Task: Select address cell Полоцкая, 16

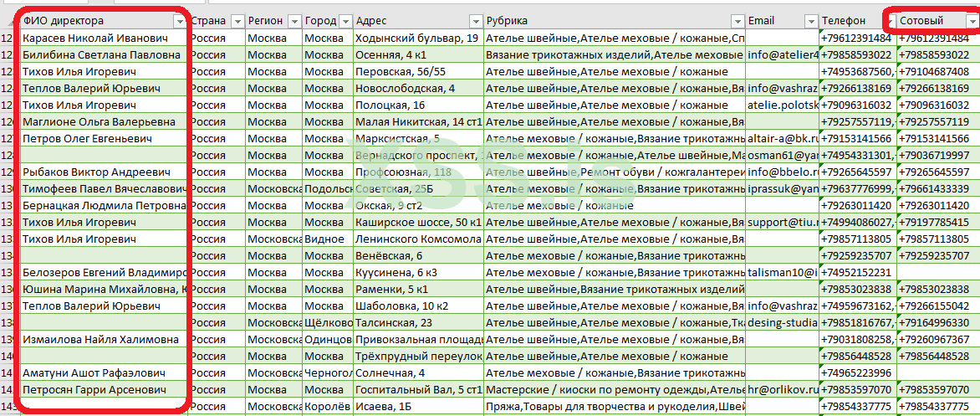Action: [x=418, y=105]
